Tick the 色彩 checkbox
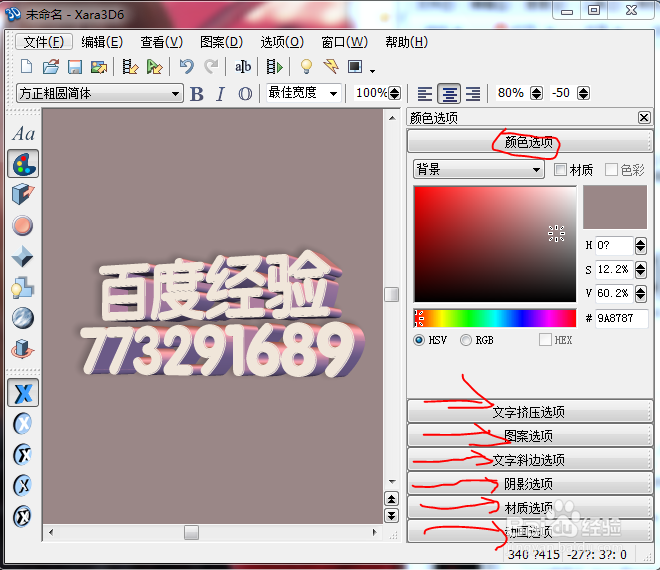This screenshot has width=660, height=570. point(611,170)
